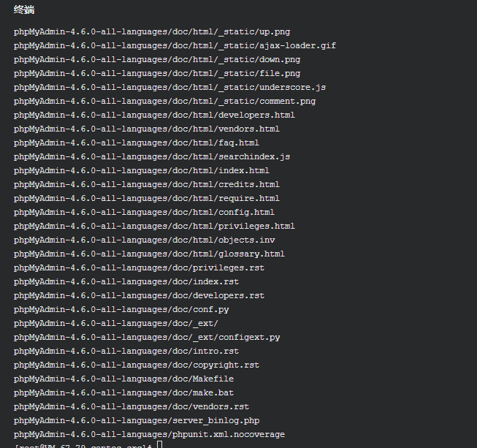Click the terminal cursor at the prompt
The height and width of the screenshot is (448, 477).
tap(159, 445)
